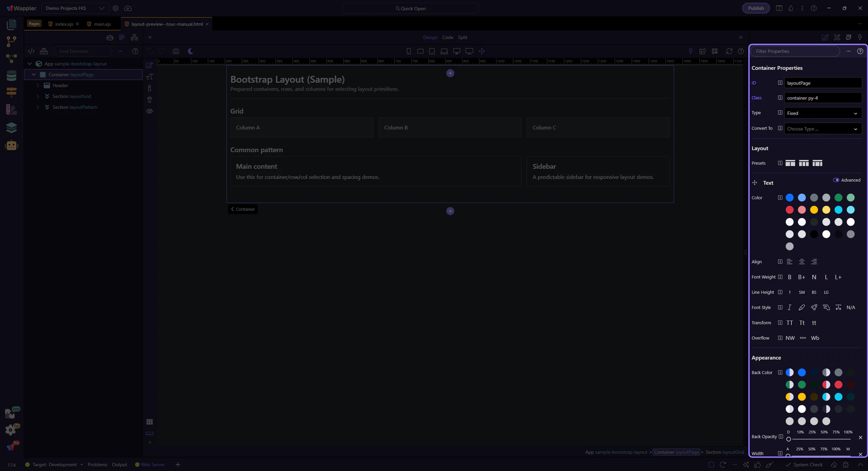Select the italic font style icon

click(x=789, y=307)
